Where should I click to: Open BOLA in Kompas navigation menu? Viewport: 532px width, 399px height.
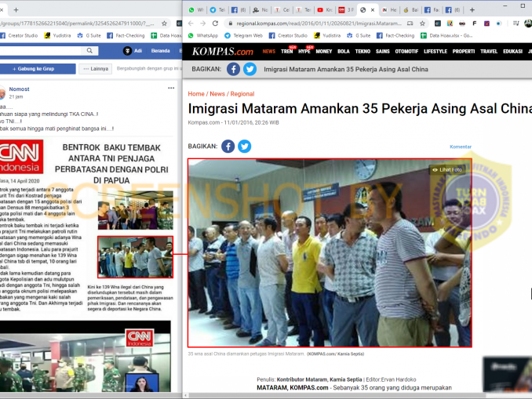click(344, 52)
